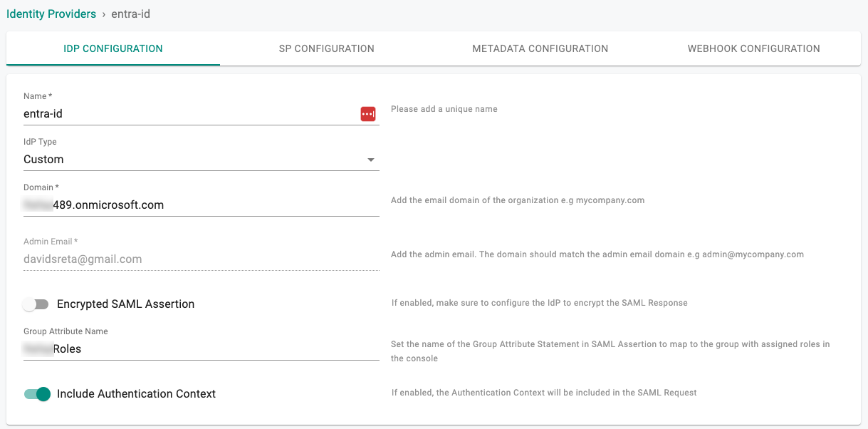
Task: Click the Group Attribute Statement description
Action: pyautogui.click(x=610, y=351)
